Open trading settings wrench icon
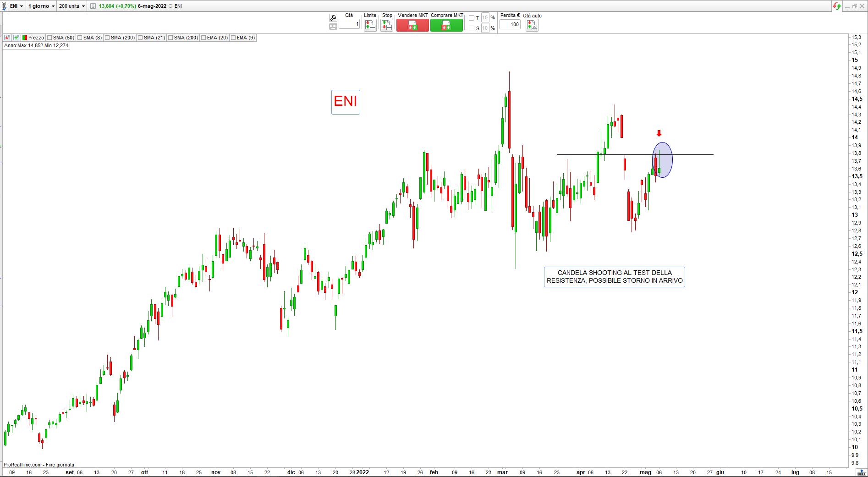Viewport: 868px width, 477px height. pyautogui.click(x=333, y=18)
